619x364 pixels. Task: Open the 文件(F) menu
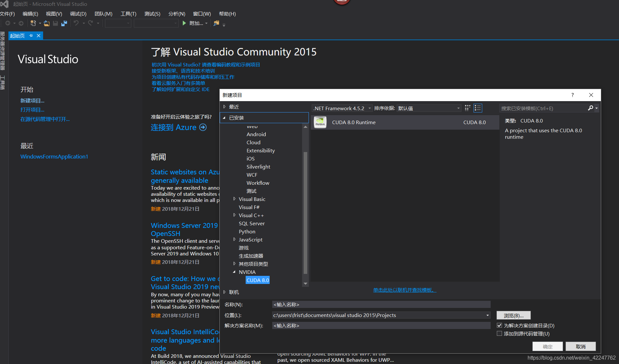point(7,14)
